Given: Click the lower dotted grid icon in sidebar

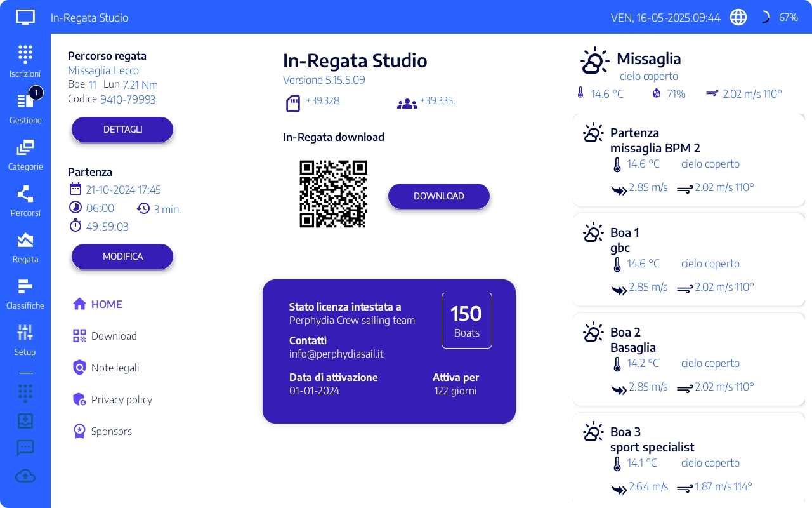Looking at the screenshot, I should pos(25,393).
